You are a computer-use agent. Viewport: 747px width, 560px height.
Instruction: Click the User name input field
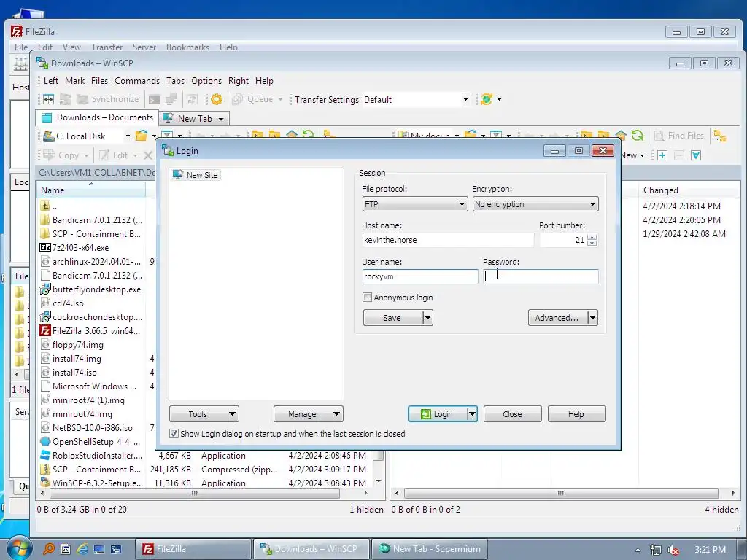click(420, 276)
